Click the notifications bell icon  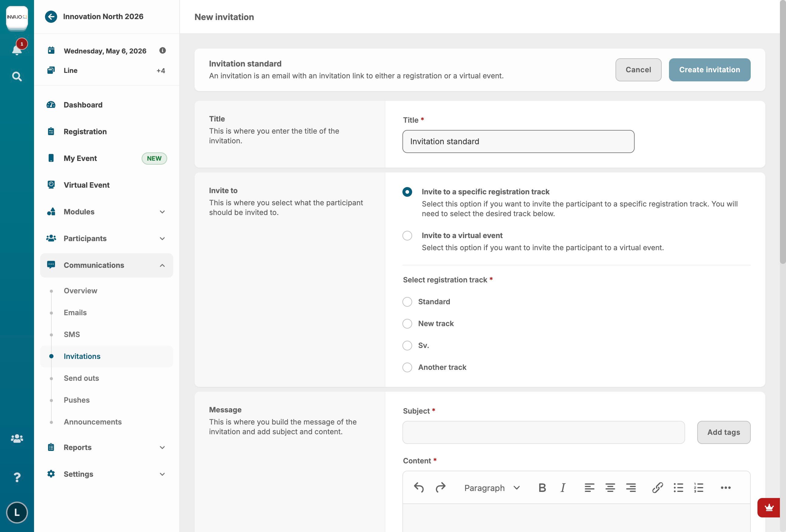17,49
